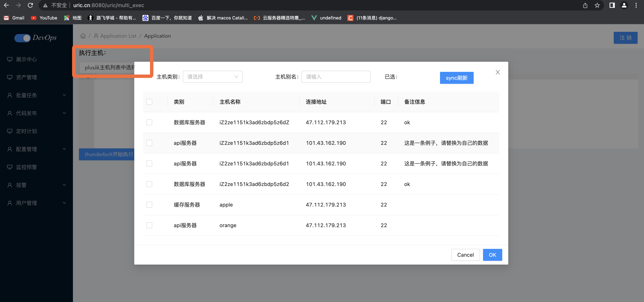Focus the 主机别名 input field
The height and width of the screenshot is (302, 644).
[x=336, y=77]
